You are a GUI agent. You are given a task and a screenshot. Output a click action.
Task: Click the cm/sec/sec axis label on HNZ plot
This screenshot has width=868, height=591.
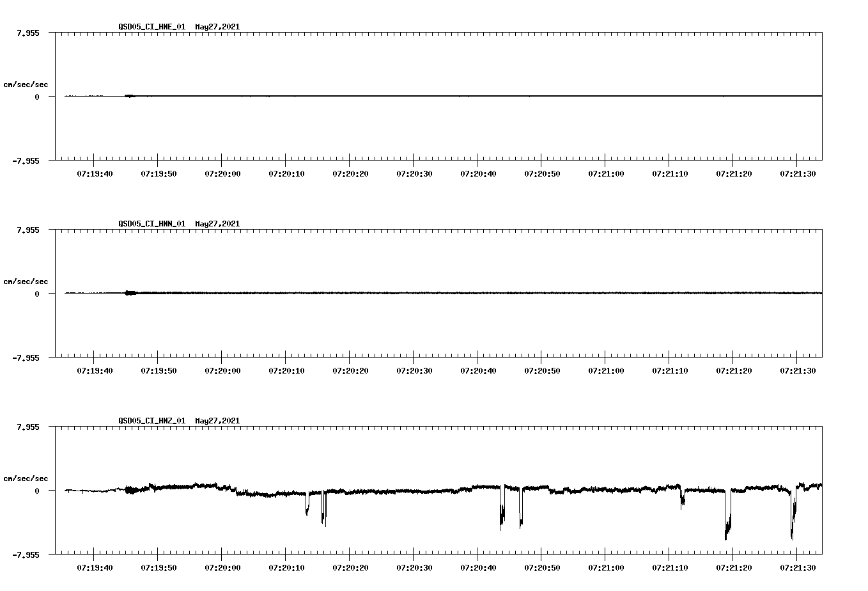(26, 478)
